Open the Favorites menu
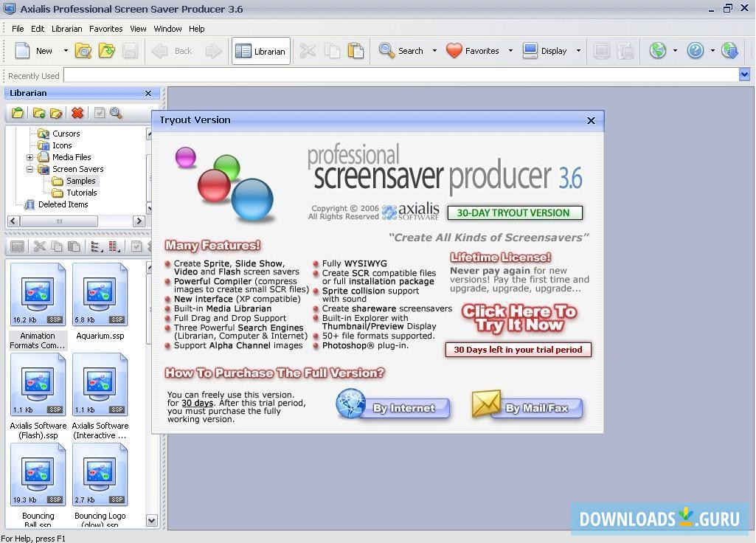This screenshot has width=756, height=543. 106,29
